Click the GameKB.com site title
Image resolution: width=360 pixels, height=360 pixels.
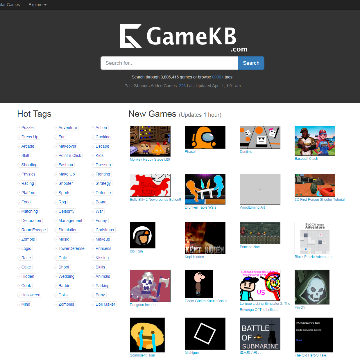click(197, 38)
